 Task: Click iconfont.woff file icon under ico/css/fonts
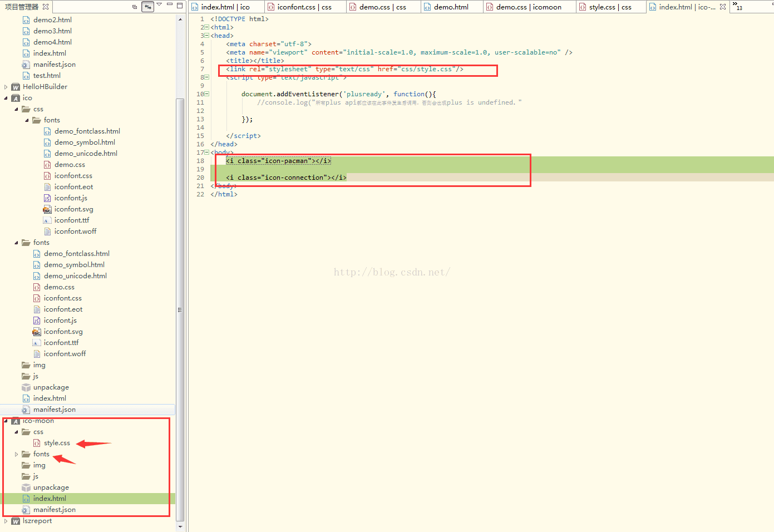tap(47, 231)
